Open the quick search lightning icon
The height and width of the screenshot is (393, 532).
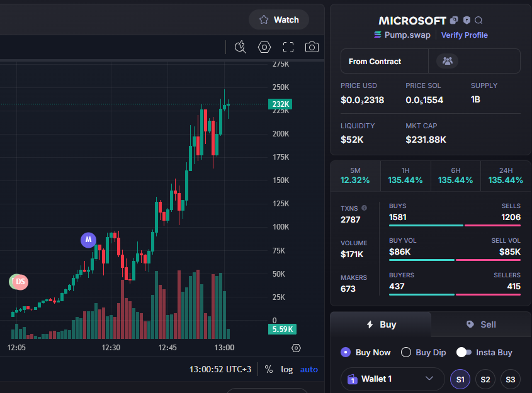pos(241,47)
